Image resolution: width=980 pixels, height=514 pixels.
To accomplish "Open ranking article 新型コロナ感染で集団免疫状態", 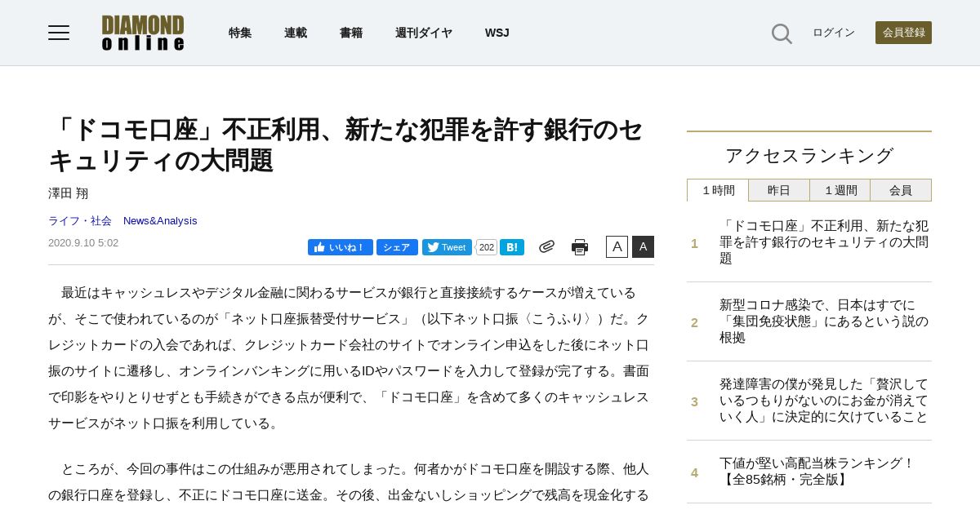I will pyautogui.click(x=824, y=321).
